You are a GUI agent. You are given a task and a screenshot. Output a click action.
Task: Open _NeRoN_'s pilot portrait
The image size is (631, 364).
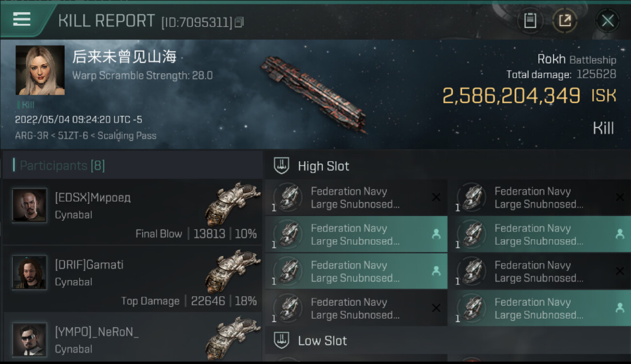pyautogui.click(x=30, y=339)
